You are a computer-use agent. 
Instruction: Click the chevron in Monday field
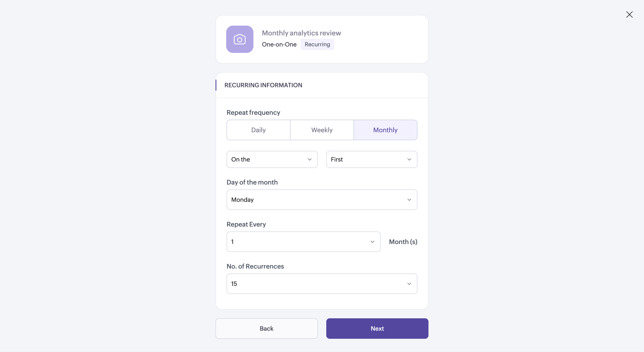(x=409, y=200)
